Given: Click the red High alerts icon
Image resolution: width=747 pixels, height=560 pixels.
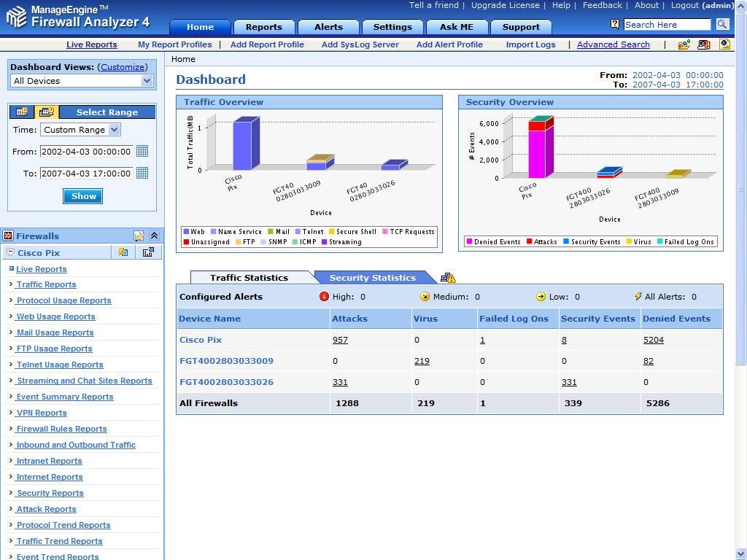Looking at the screenshot, I should coord(324,297).
